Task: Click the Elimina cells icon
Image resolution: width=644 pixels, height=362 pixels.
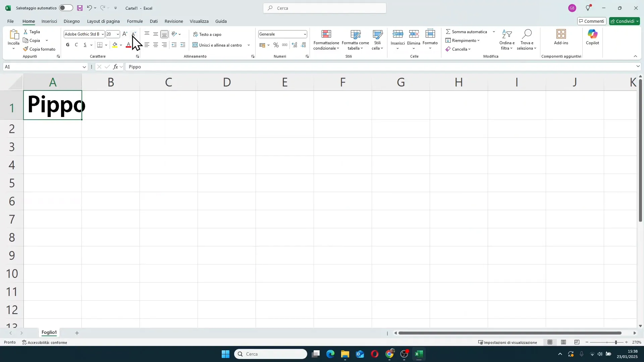Action: coord(414,34)
